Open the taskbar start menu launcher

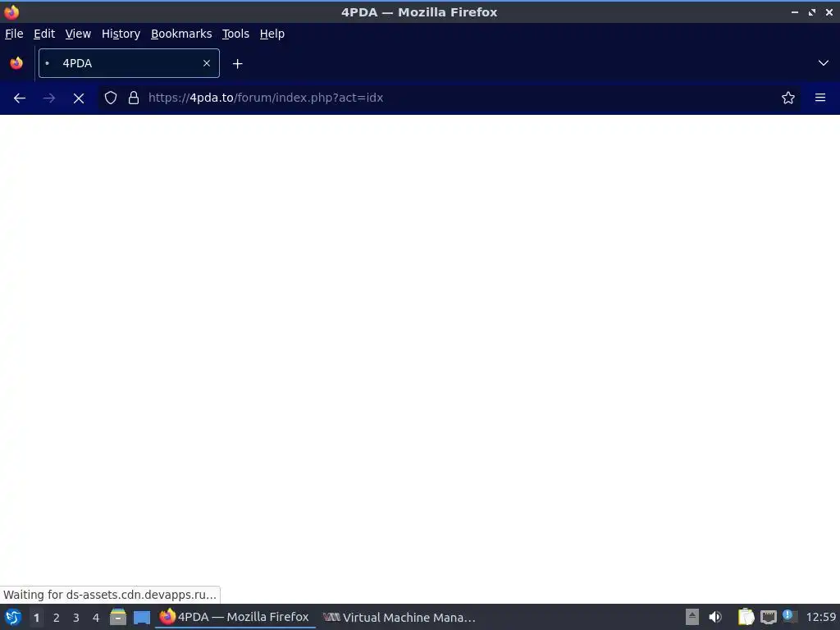click(13, 617)
